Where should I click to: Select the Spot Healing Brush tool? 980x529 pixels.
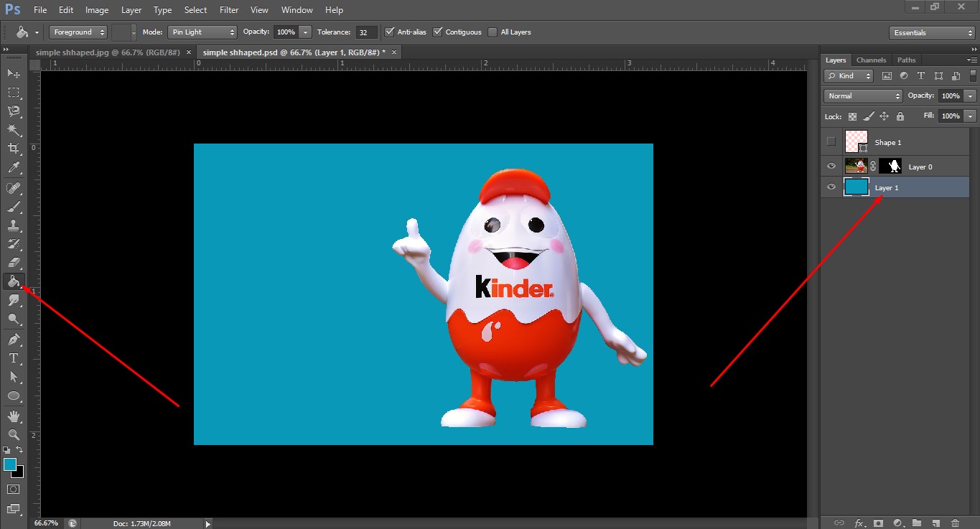click(14, 188)
